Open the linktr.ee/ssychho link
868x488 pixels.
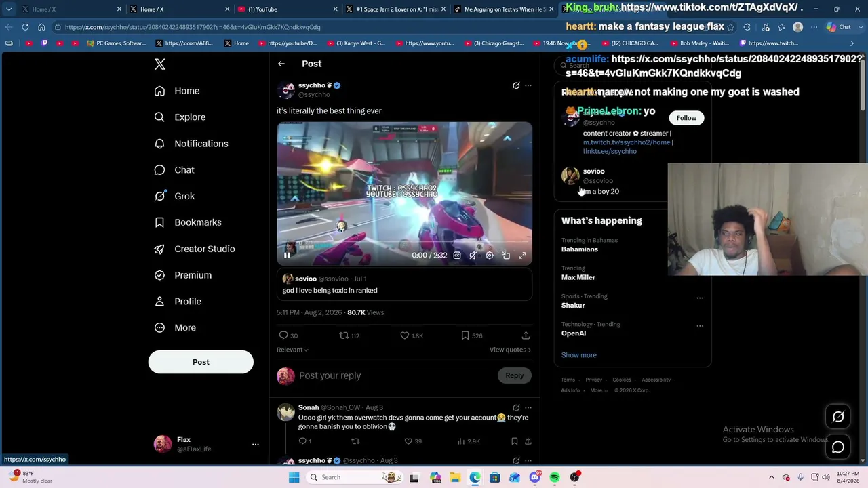610,151
